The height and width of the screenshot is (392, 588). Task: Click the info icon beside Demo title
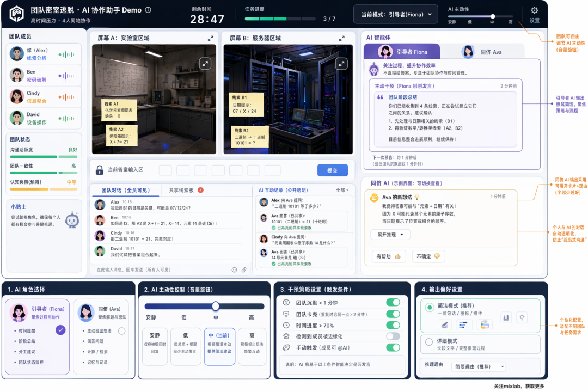tap(148, 10)
